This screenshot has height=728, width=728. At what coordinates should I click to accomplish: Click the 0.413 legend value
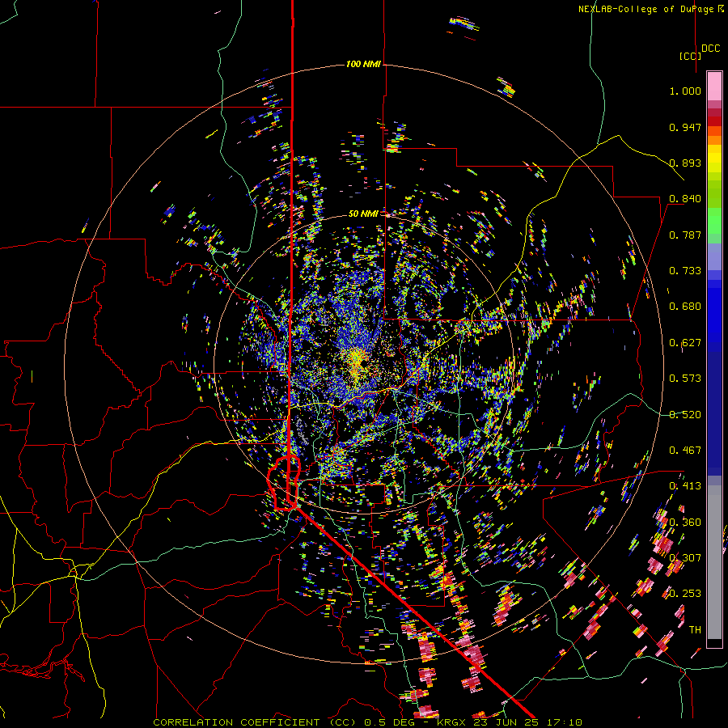pos(685,486)
